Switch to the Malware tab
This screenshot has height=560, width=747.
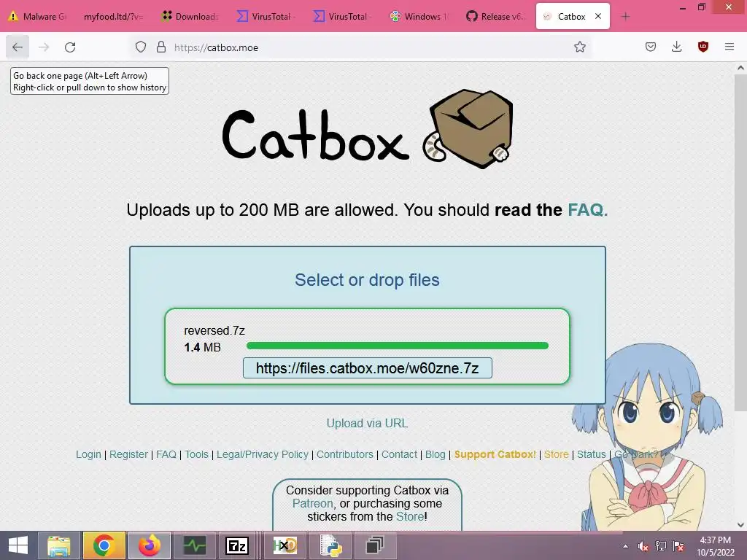click(x=37, y=17)
